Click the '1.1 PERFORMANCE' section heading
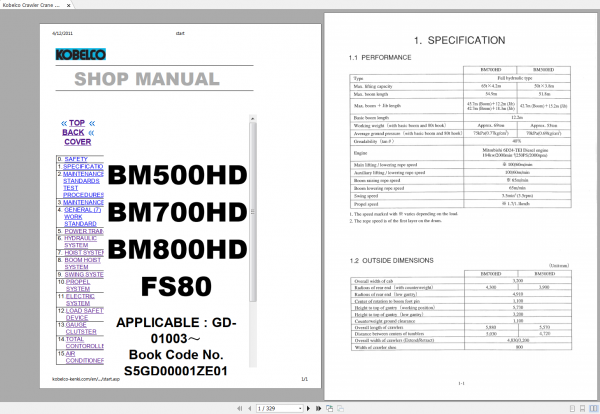Viewport: 600px width, 414px height. pos(380,57)
